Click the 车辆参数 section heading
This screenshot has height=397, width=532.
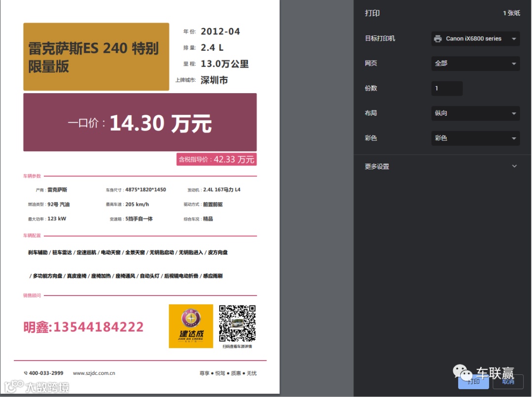[x=32, y=176]
